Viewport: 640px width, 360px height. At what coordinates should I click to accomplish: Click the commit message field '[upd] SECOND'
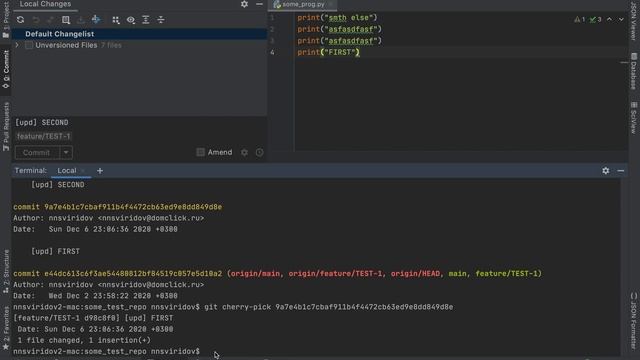pyautogui.click(x=42, y=122)
